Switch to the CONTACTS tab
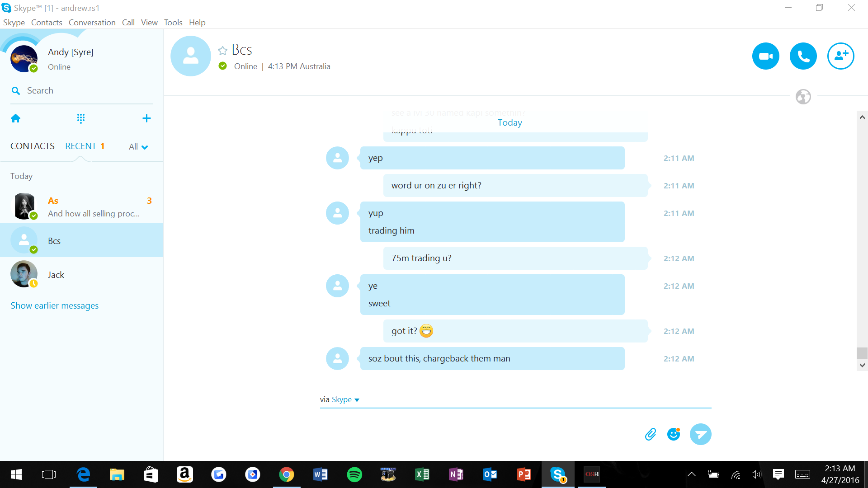Viewport: 868px width, 488px height. point(33,146)
